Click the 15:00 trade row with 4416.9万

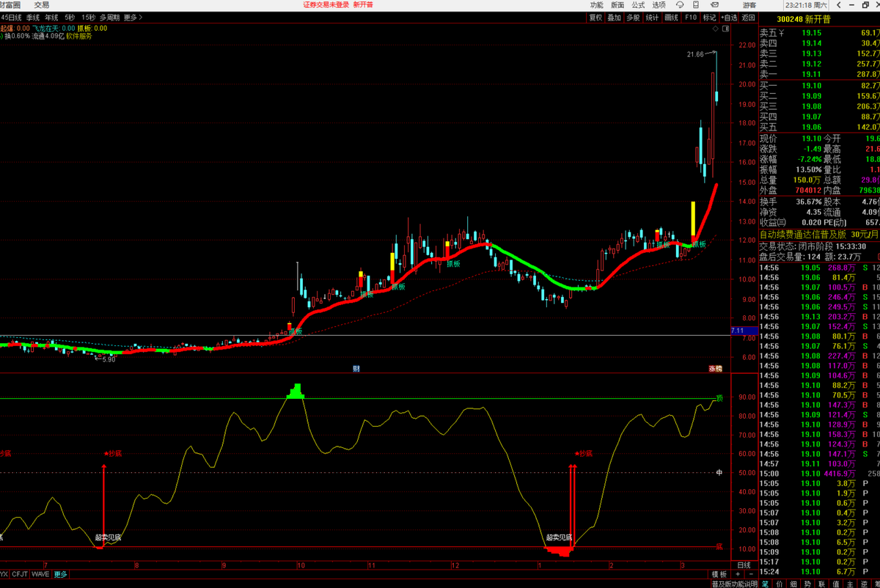tap(819, 474)
